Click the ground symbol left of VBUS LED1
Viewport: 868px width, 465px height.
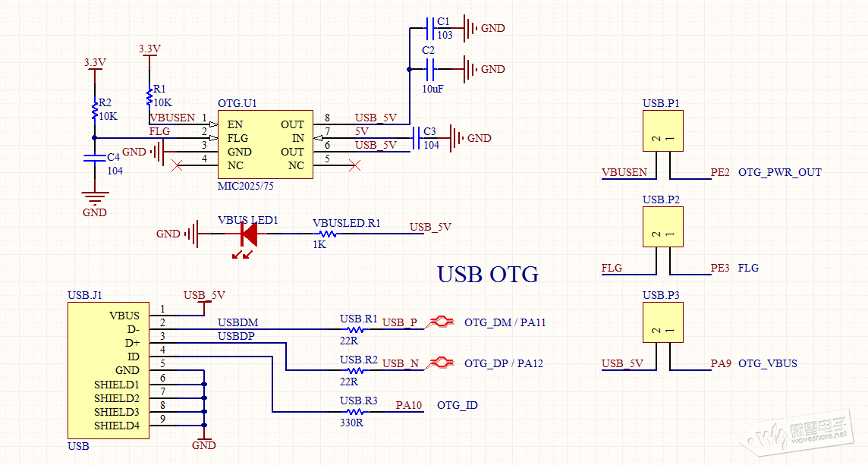[x=191, y=234]
